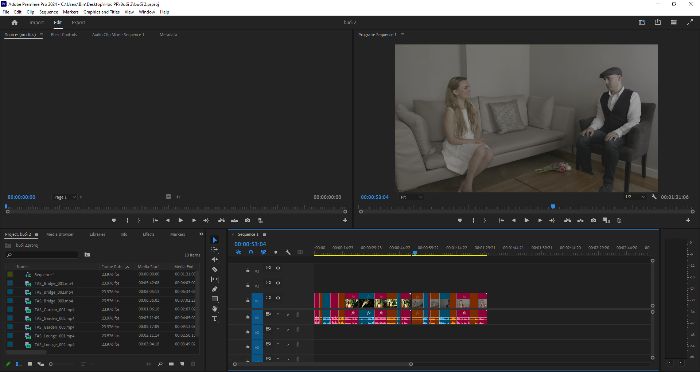Open Media Browser panel tab
This screenshot has height=372, width=700.
pos(60,234)
